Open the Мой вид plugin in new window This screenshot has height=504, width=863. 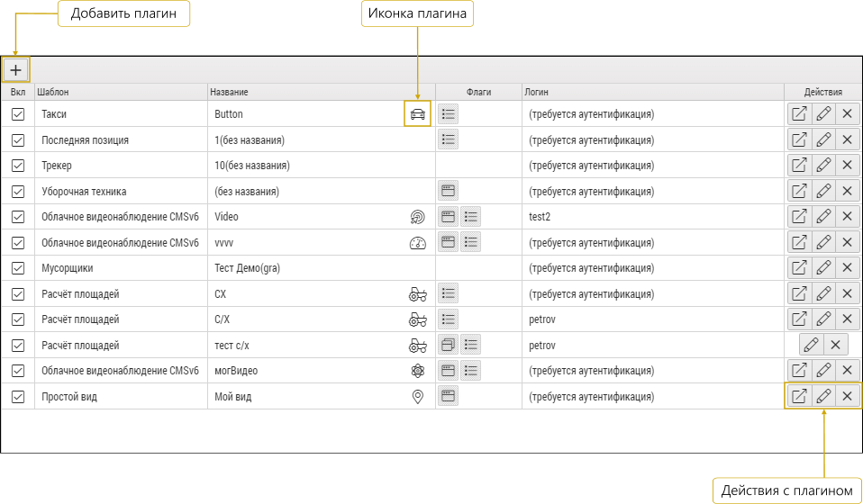pyautogui.click(x=799, y=396)
